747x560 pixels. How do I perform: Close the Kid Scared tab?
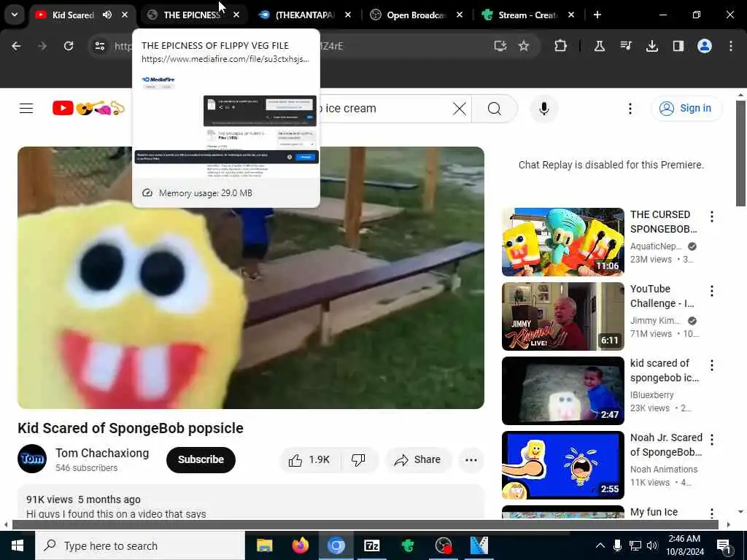click(124, 15)
